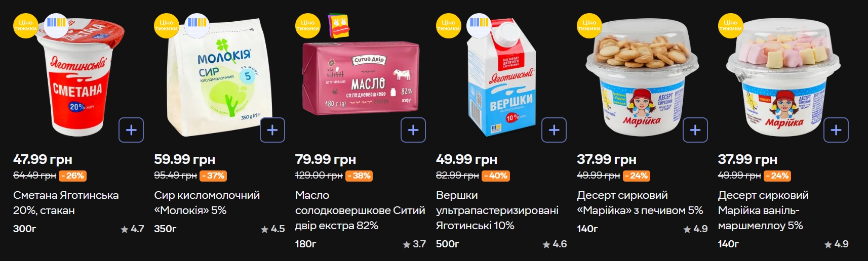Open Сир кисломолочний «Молокія» 5% link

(207, 202)
